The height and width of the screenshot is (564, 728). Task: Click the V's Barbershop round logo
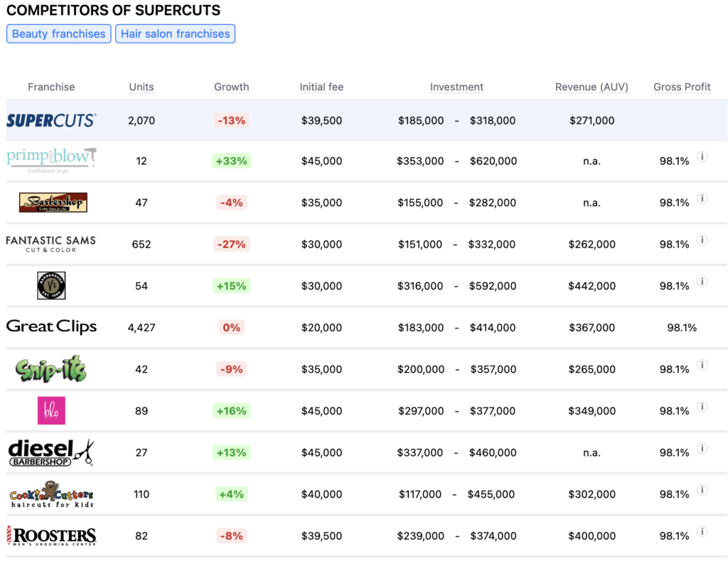point(51,285)
